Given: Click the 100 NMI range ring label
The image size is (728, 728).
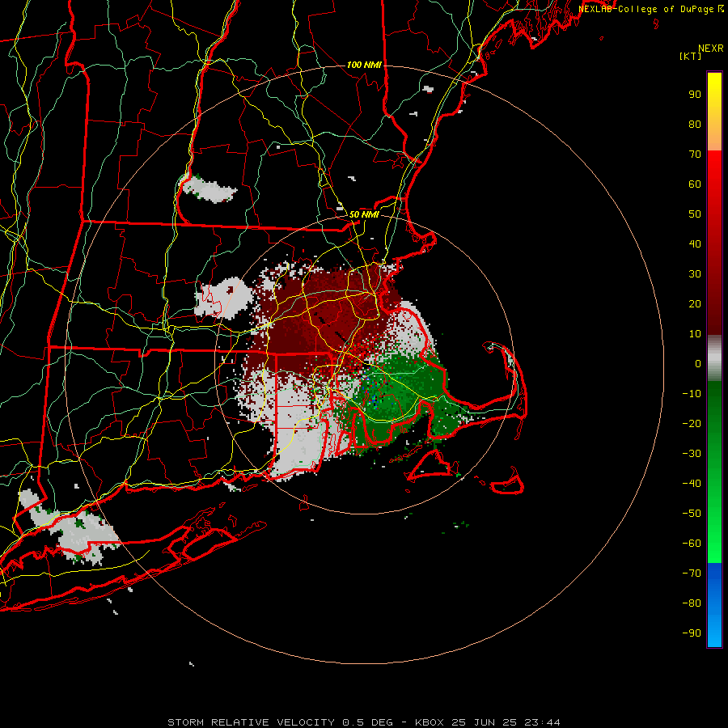Looking at the screenshot, I should point(364,65).
